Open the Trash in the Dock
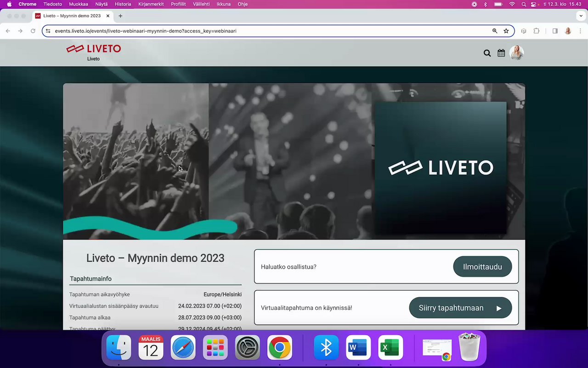The image size is (588, 368). coord(469,347)
